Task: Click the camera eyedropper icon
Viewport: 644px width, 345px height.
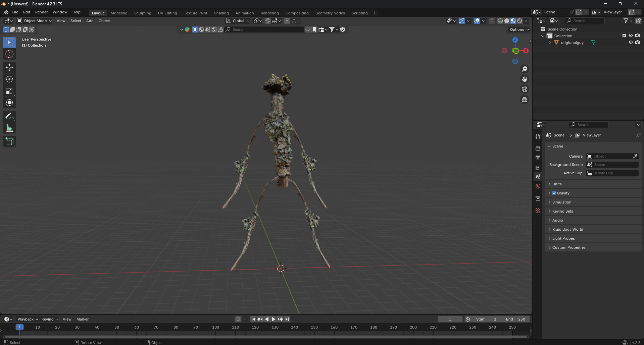Action: tap(635, 156)
